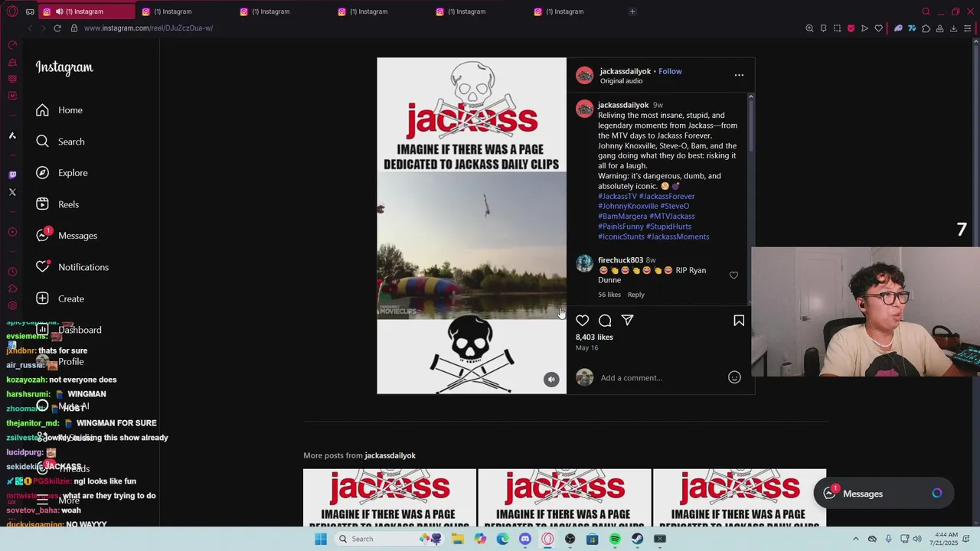Select Create in the sidebar
Screen dimensions: 980x551
pos(60,298)
